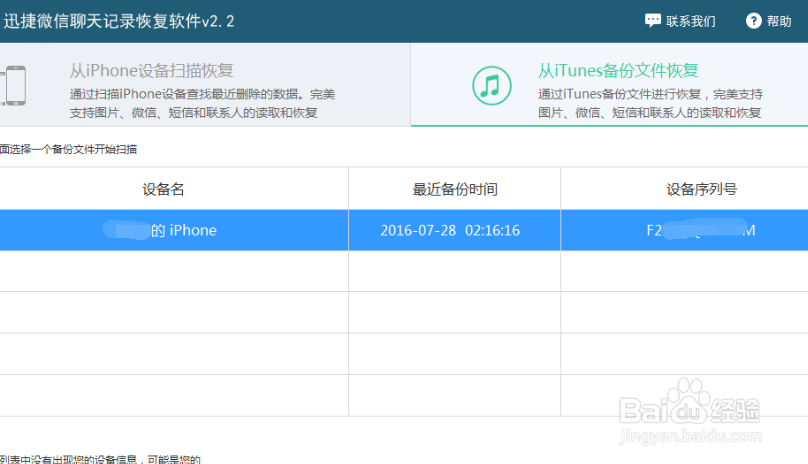The image size is (808, 464).
Task: Click the 最近备份时间 column header
Action: click(455, 189)
